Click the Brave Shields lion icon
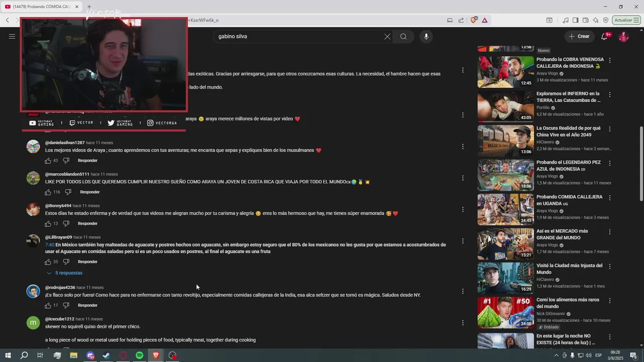This screenshot has width=644, height=362. 473,20
